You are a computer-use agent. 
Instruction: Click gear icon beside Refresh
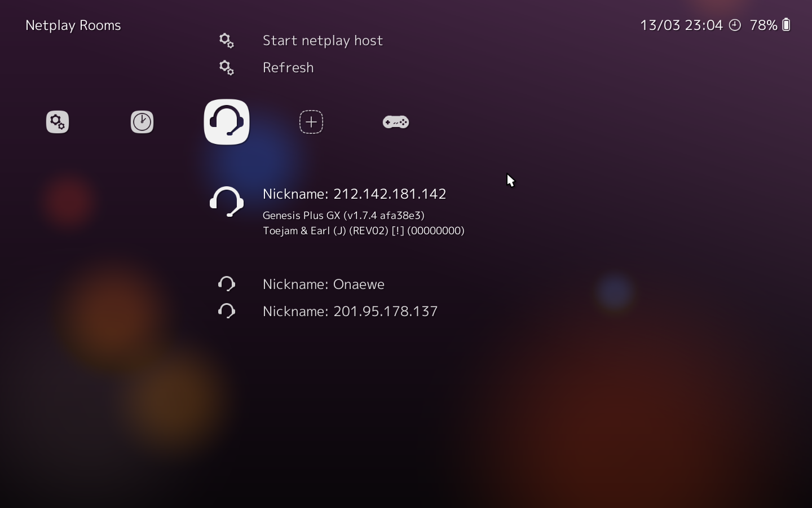(x=227, y=68)
